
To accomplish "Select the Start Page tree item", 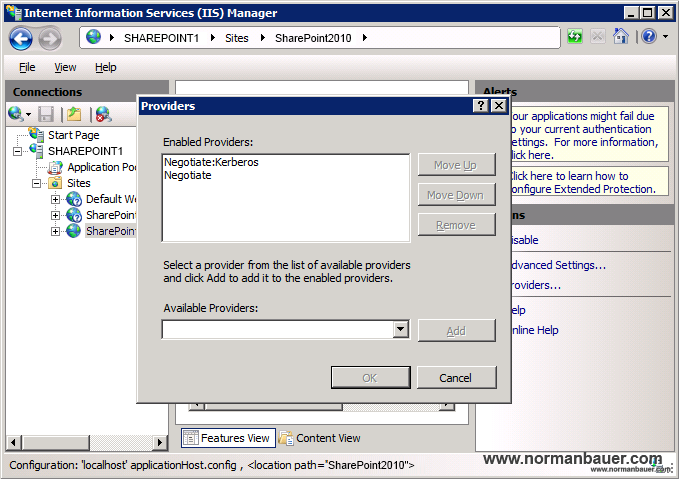I will click(74, 135).
